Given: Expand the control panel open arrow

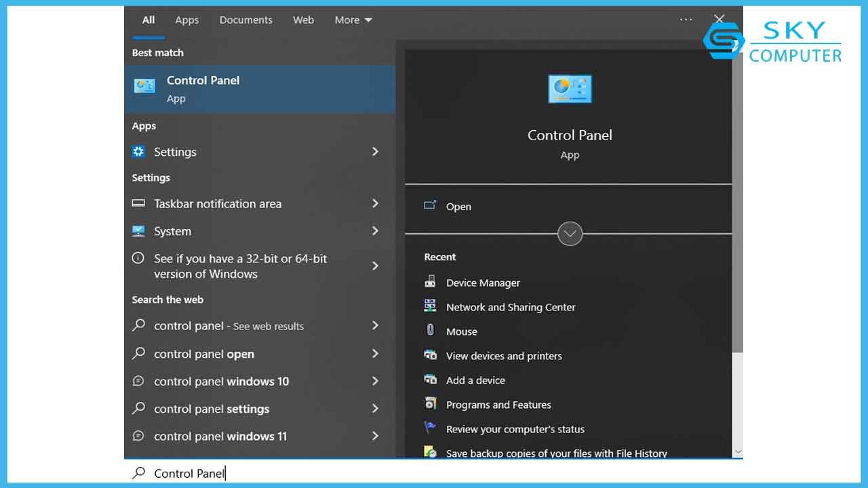Looking at the screenshot, I should [375, 354].
